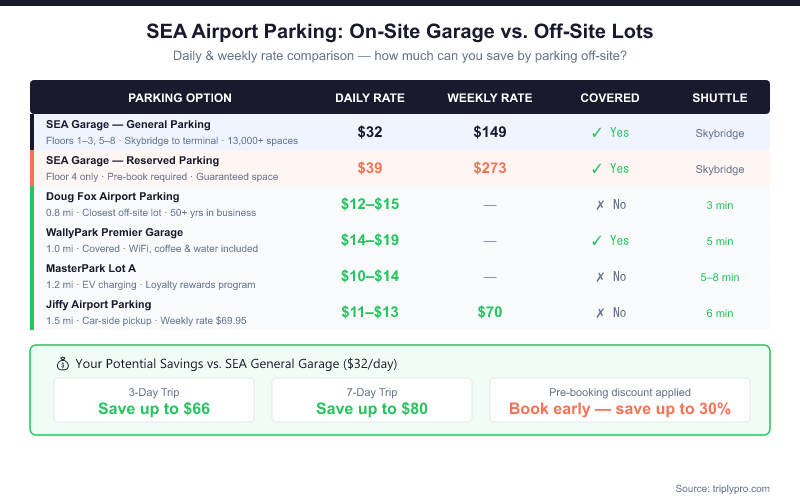
Task: Click the X mark for Jiffy Airport Parking
Action: click(x=599, y=313)
